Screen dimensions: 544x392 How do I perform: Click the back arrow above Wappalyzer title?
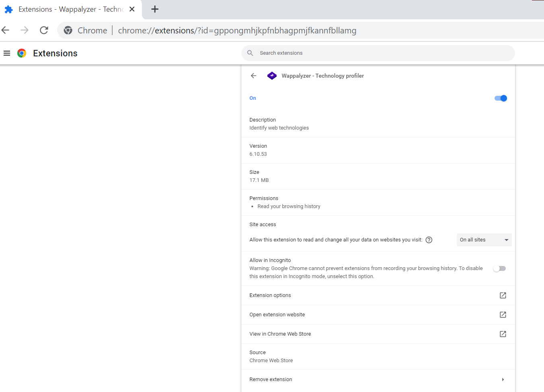(x=253, y=76)
